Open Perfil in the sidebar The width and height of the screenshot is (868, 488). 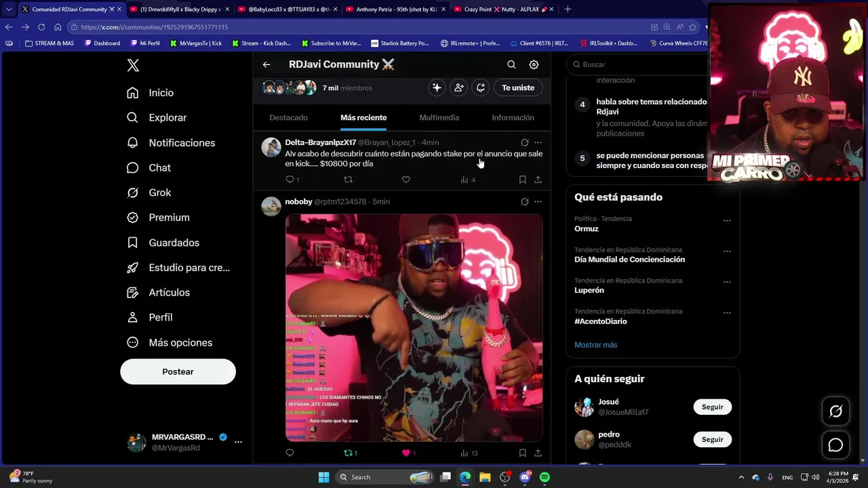(x=150, y=317)
